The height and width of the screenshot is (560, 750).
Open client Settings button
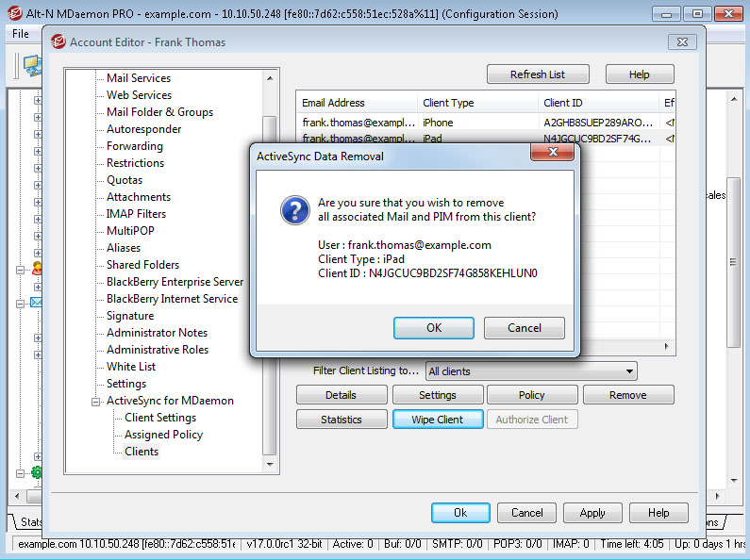438,395
